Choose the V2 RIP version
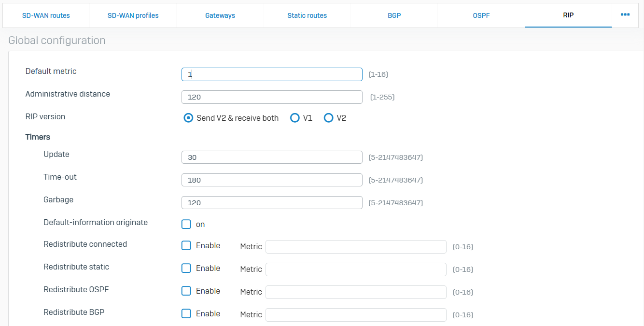644x326 pixels. coord(328,118)
